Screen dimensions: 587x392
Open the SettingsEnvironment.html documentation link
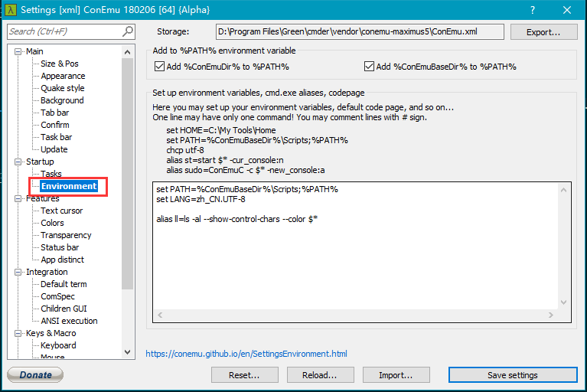[246, 354]
